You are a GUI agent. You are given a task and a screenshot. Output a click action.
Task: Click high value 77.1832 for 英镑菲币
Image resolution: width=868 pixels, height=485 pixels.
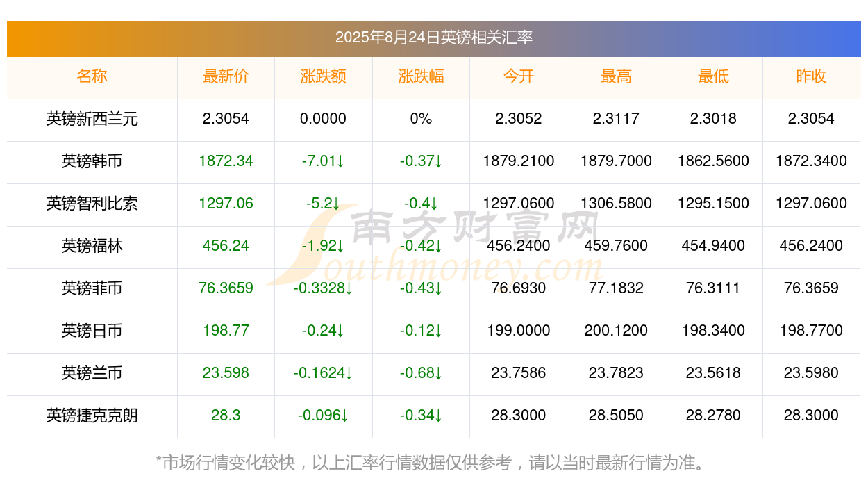point(616,288)
